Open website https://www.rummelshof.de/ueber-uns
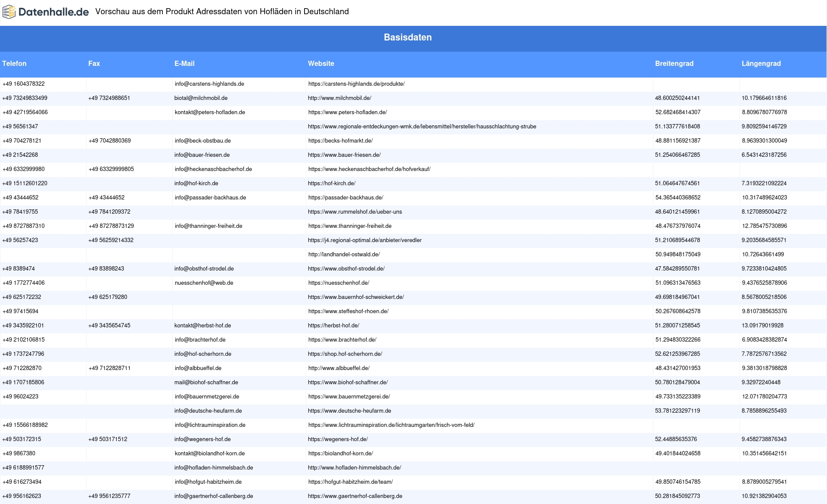Viewport: 827px width, 504px height. (x=355, y=212)
